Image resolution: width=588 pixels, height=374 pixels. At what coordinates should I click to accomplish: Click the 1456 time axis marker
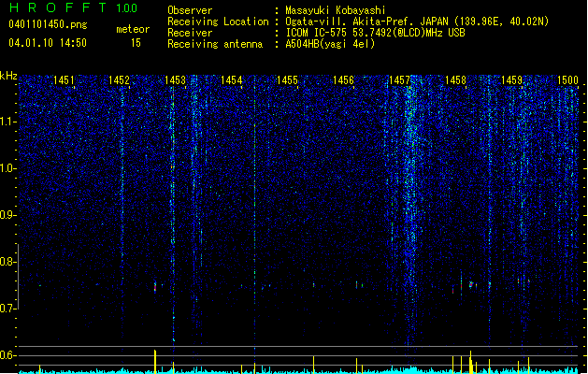tap(343, 79)
